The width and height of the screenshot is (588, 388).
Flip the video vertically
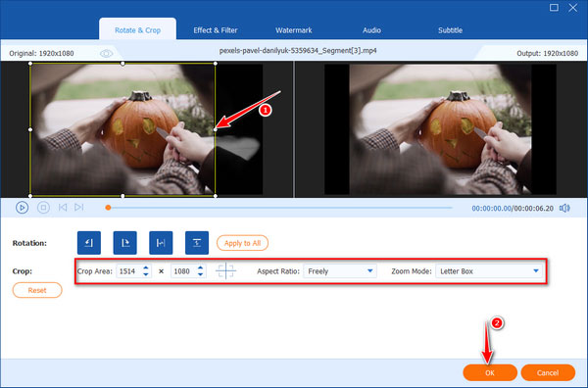click(x=197, y=243)
